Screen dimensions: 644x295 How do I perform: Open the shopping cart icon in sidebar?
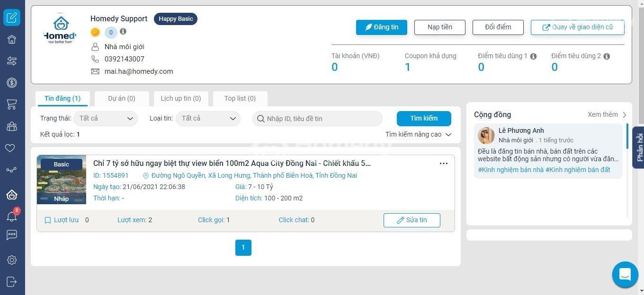[12, 104]
